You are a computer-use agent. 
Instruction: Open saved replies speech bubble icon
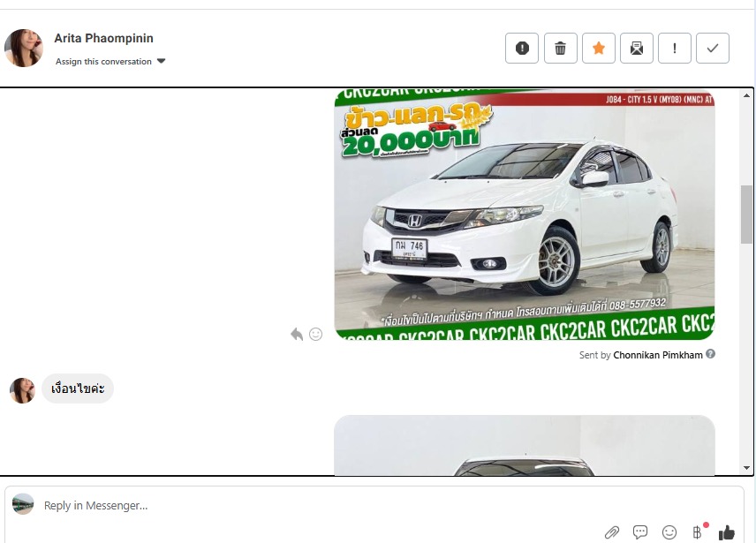[x=640, y=532]
